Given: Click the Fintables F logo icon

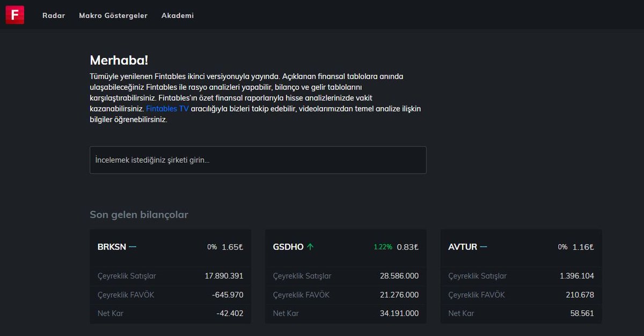Looking at the screenshot, I should [x=14, y=14].
